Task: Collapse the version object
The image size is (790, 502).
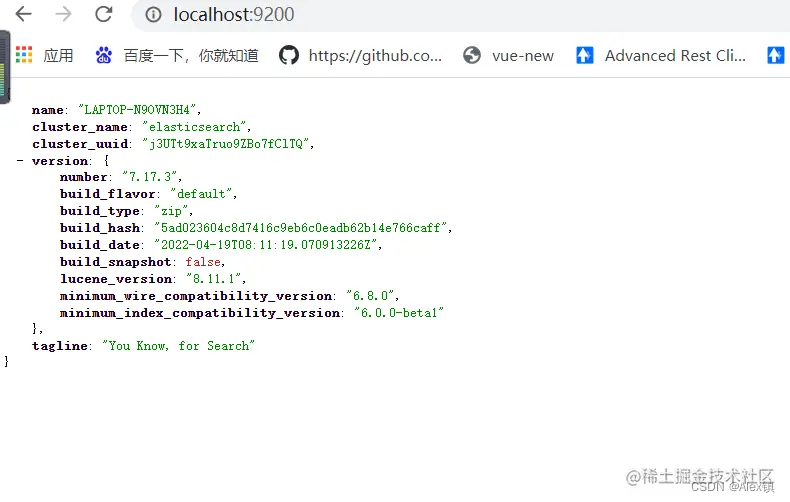Action: click(20, 161)
